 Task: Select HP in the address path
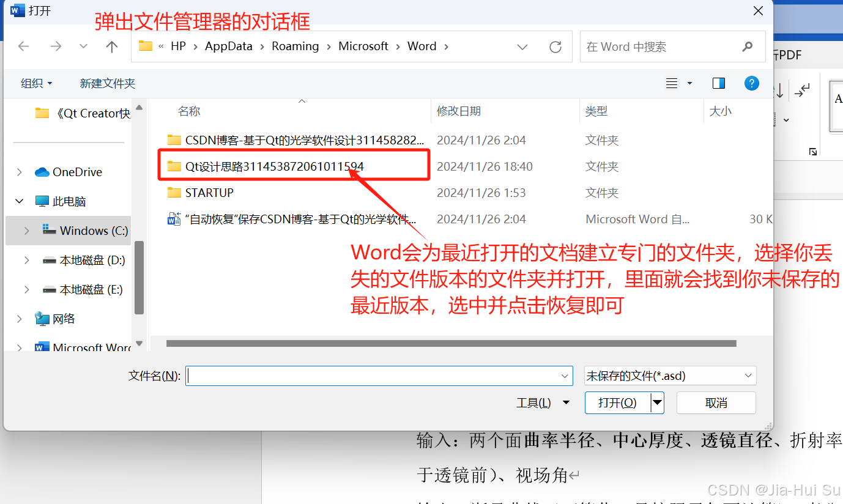point(178,46)
